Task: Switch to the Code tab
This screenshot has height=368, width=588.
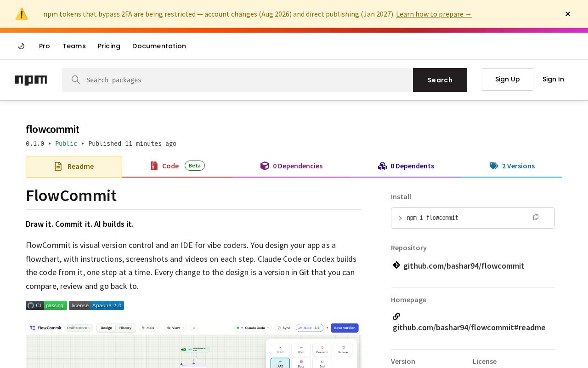Action: pos(177,166)
